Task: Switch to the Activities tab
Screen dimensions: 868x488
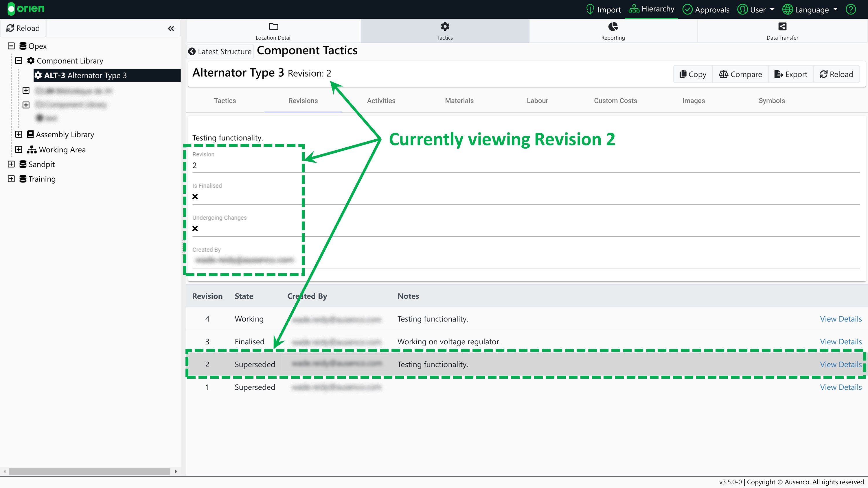Action: (381, 101)
